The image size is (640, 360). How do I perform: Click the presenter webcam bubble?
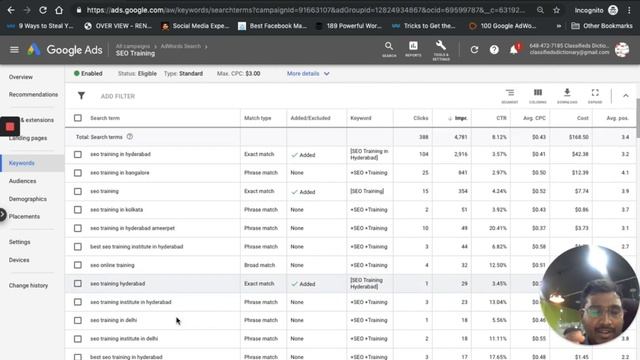click(589, 295)
